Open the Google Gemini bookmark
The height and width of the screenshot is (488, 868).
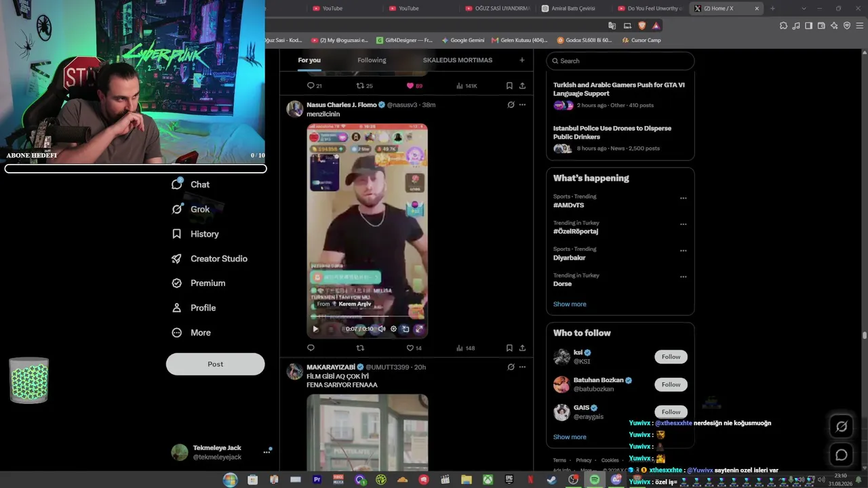(462, 40)
